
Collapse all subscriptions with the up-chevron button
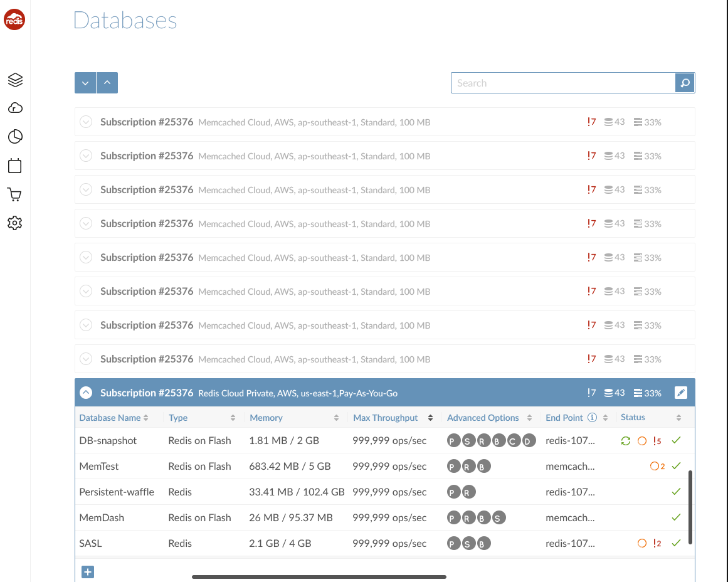click(107, 83)
